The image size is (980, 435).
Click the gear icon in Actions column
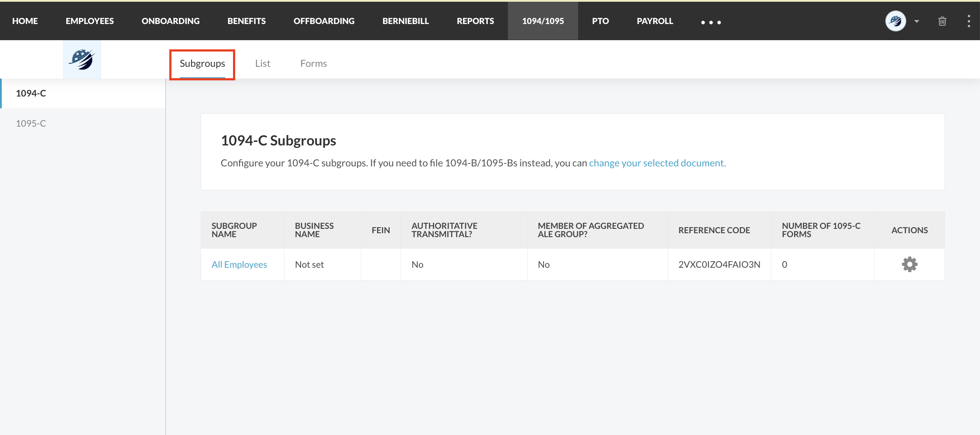tap(909, 264)
